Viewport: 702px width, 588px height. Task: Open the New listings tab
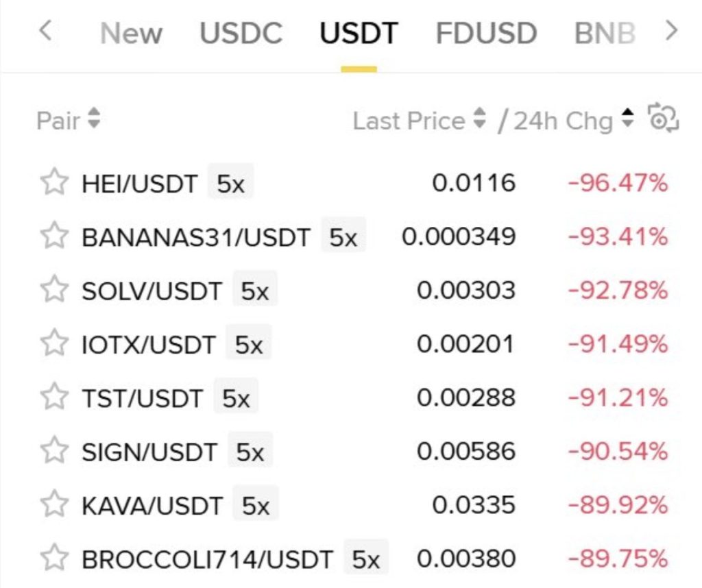pos(131,33)
